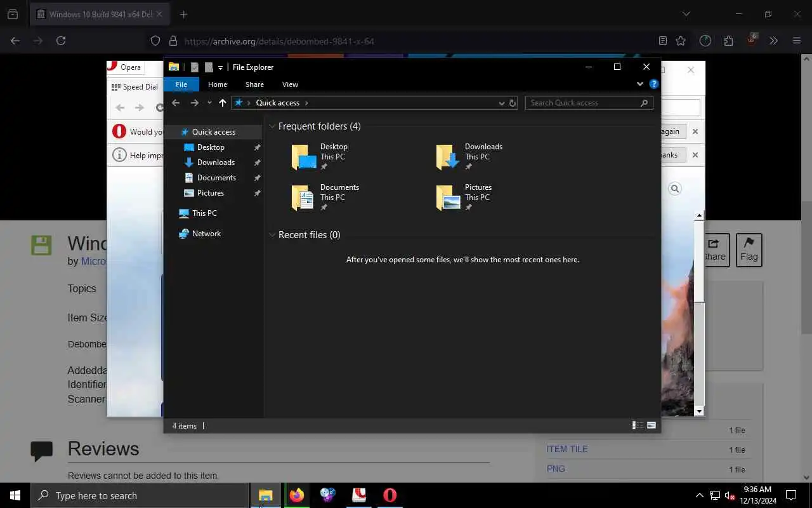Select Documents in the navigation pane
This screenshot has height=508, width=812.
[216, 178]
